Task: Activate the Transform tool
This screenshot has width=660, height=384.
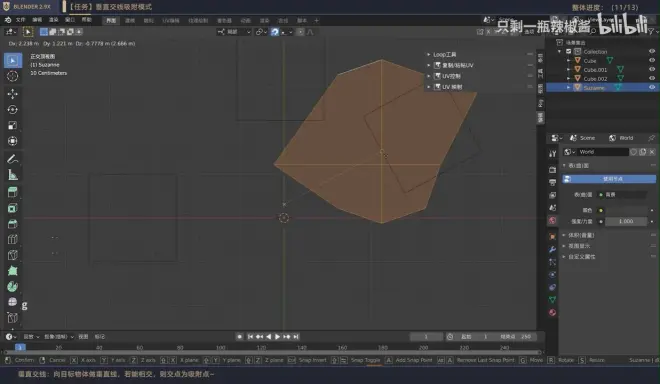Action: 13,141
